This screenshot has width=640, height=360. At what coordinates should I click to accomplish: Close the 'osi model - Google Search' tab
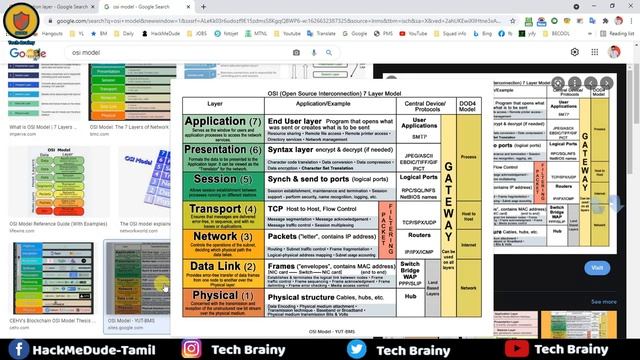188,7
